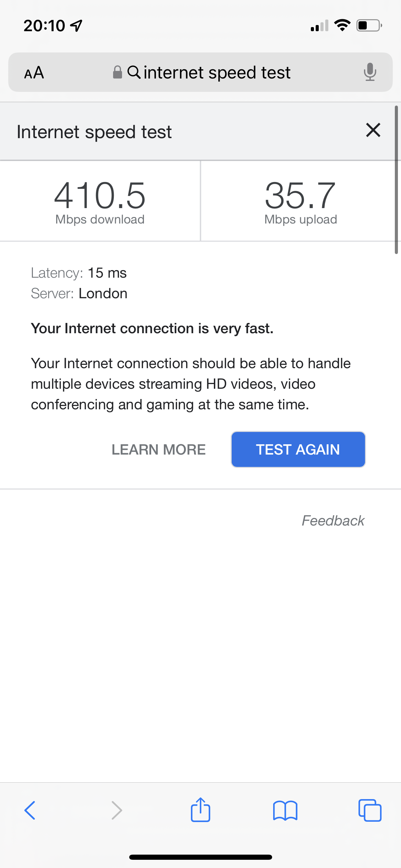Viewport: 401px width, 868px height.
Task: Go back with the Safari back arrow
Action: click(x=30, y=810)
